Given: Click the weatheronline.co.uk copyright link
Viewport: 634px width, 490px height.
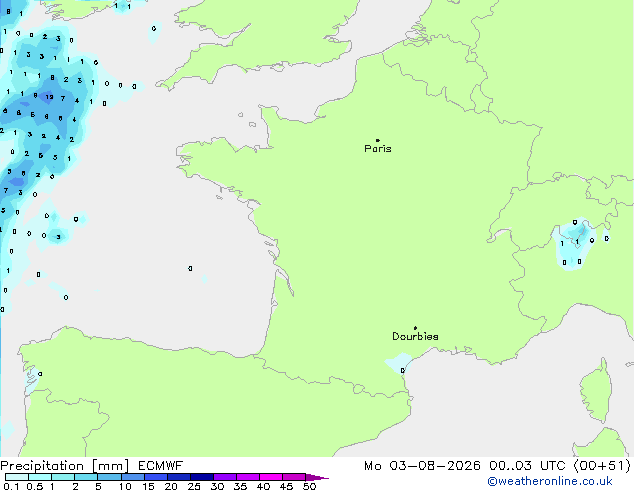Looking at the screenshot, I should pos(550,481).
